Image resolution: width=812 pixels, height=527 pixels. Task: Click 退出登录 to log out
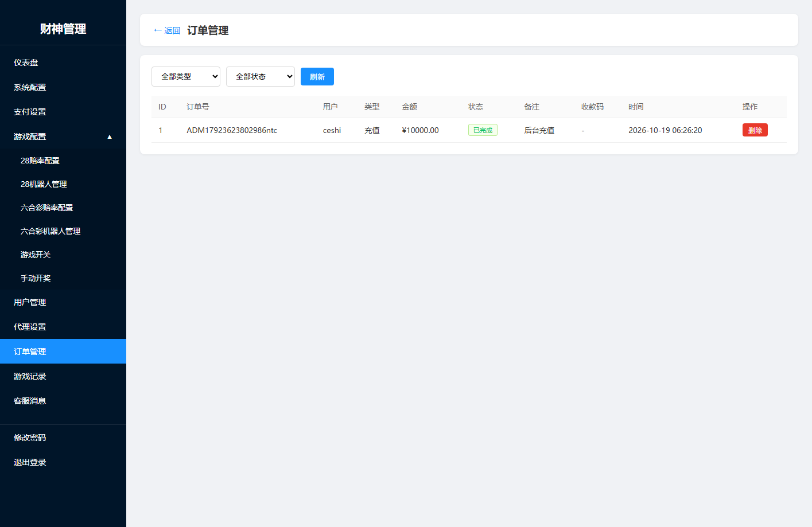point(63,462)
